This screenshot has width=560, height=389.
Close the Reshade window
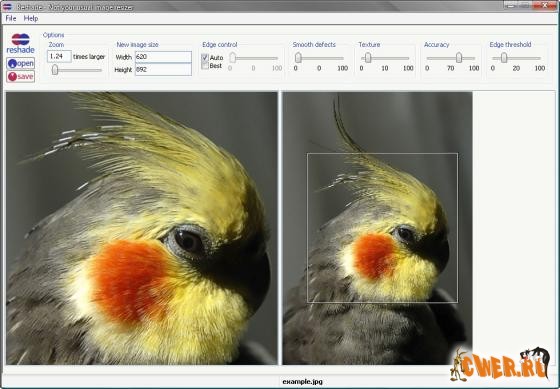point(545,5)
